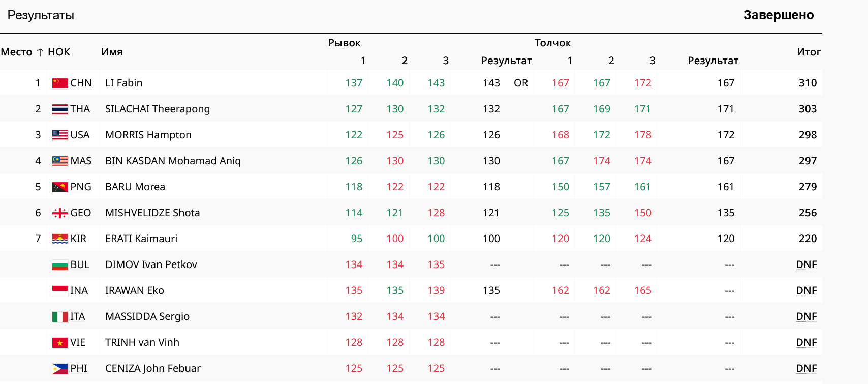Click DNF in IRAWAN Eko's row
This screenshot has height=384, width=868.
point(806,290)
